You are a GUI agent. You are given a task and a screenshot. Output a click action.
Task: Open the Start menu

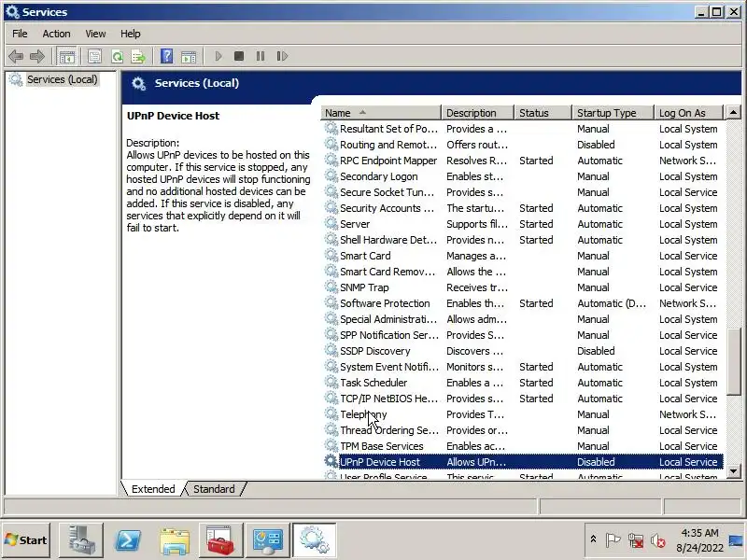[26, 540]
